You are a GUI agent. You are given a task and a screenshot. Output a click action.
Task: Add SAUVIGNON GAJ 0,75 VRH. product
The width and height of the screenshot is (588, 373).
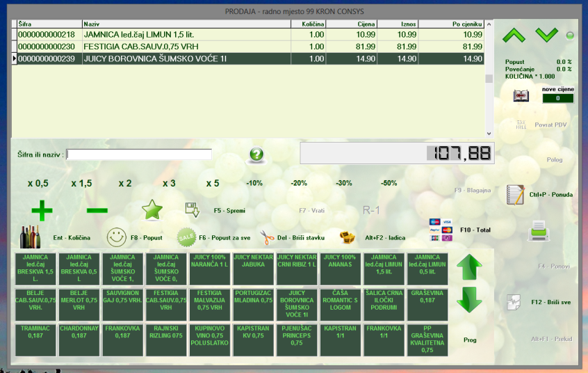(x=122, y=304)
